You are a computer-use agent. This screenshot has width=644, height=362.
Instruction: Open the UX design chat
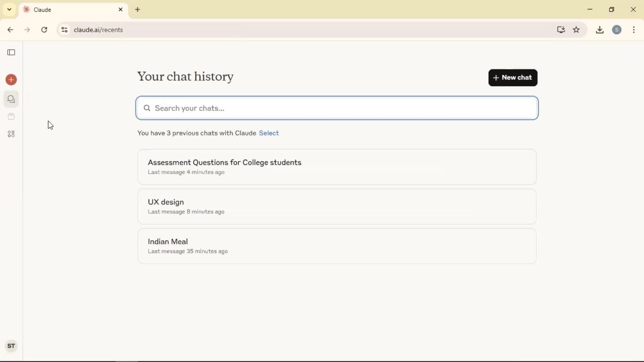[x=337, y=206]
